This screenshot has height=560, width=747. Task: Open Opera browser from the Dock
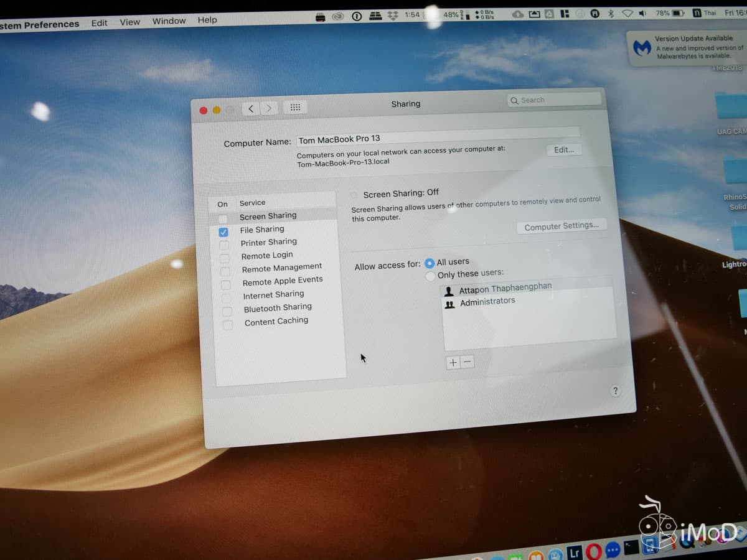coord(593,551)
